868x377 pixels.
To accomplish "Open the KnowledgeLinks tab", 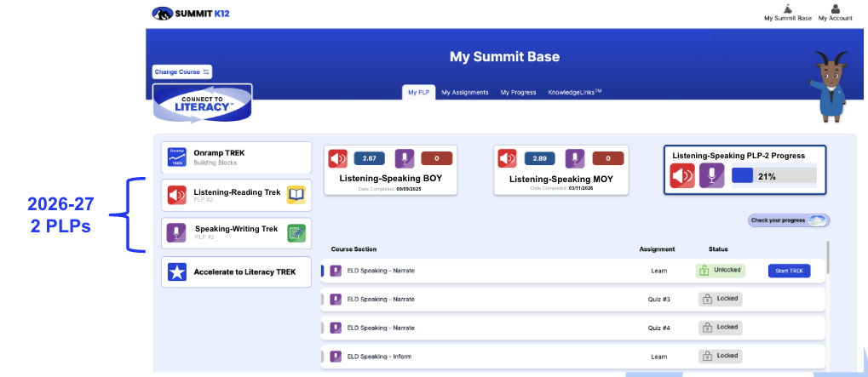I will 575,92.
